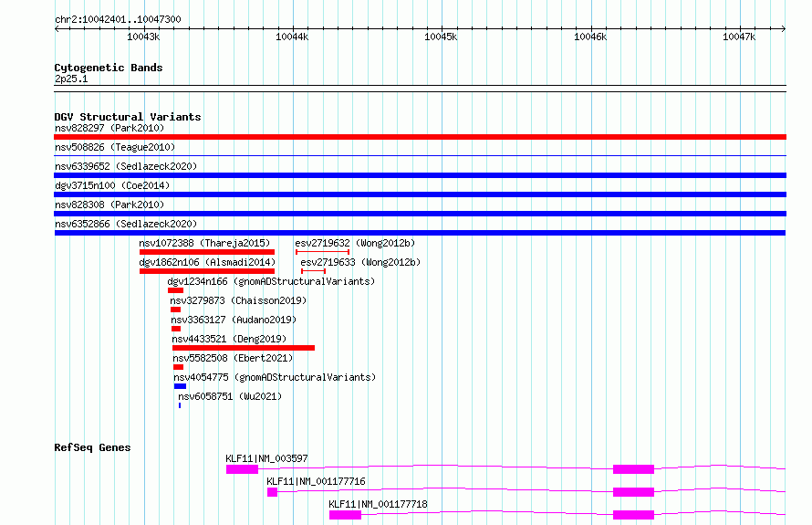The width and height of the screenshot is (812, 525).
Task: Click the small red nsv3279873 bar
Action: coord(175,310)
